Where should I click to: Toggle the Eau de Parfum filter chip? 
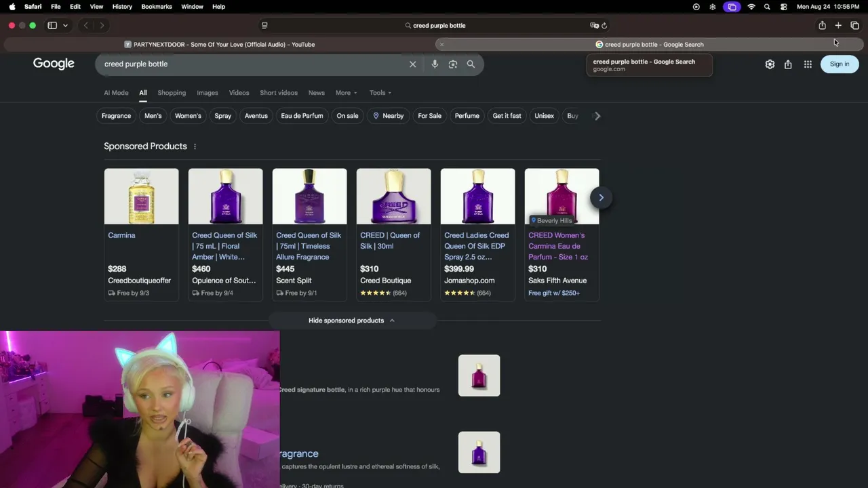point(302,116)
